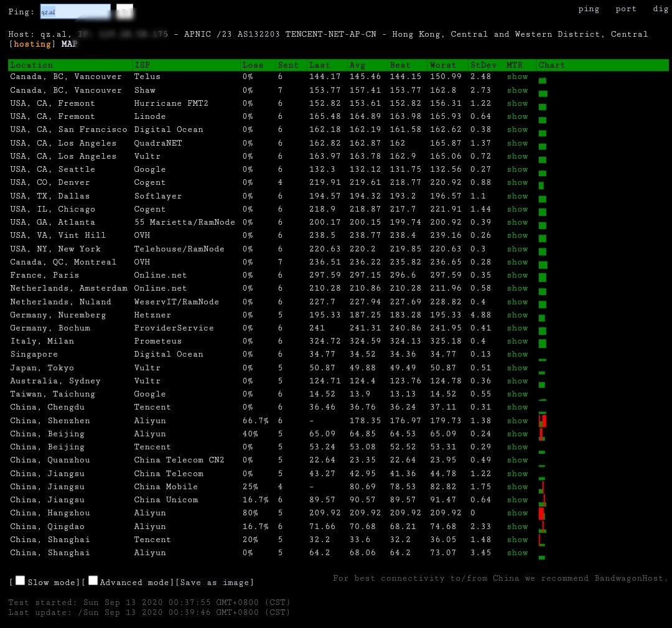Click the Location column header
Screen dimensions: 672x628
[32, 65]
